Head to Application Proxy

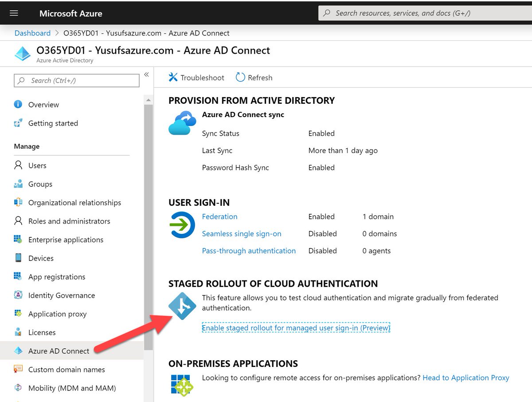tap(465, 378)
